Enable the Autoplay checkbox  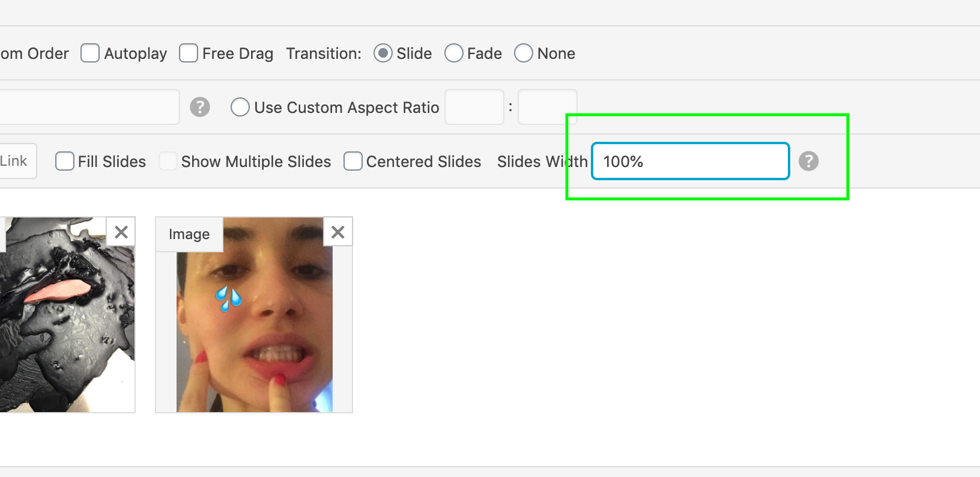pos(90,53)
